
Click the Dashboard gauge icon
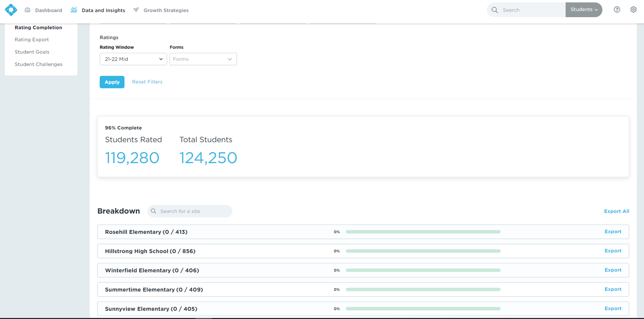(x=27, y=10)
